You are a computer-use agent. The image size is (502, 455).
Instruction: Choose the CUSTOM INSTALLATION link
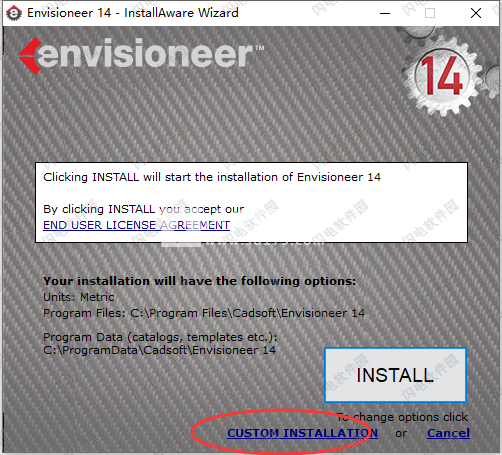[x=302, y=433]
